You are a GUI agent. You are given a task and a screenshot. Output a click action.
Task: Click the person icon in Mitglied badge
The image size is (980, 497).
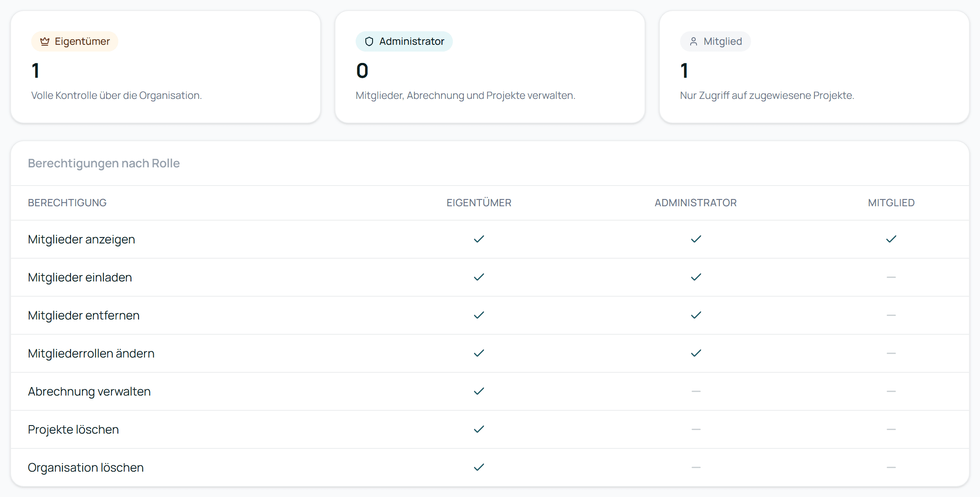[694, 41]
